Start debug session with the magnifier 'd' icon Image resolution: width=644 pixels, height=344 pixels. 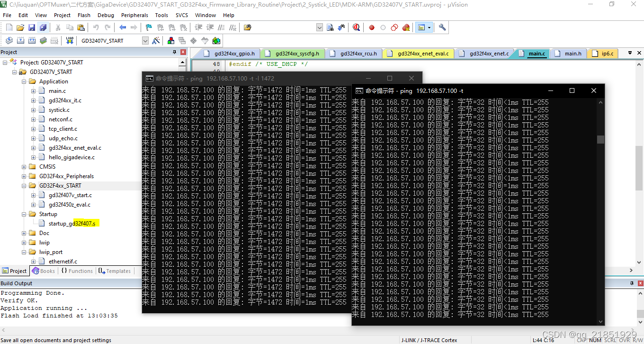[x=356, y=27]
